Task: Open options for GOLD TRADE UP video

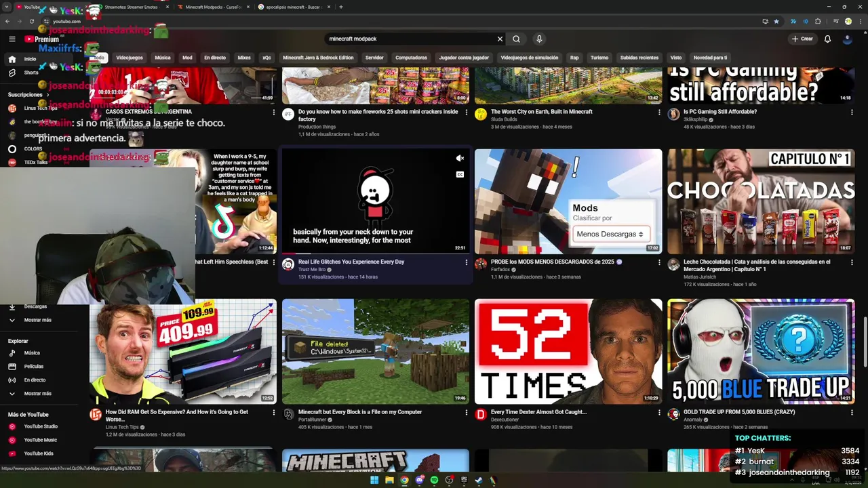Action: point(852,412)
